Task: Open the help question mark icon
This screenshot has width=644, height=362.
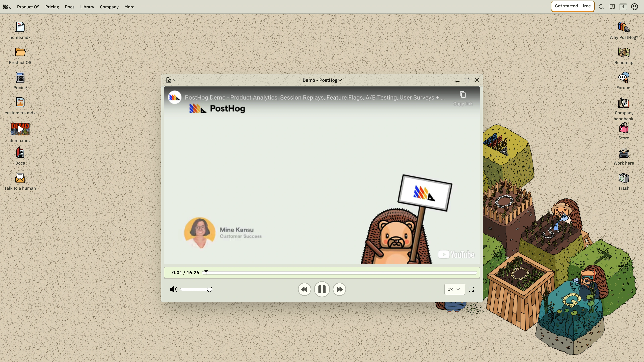Action: point(612,7)
